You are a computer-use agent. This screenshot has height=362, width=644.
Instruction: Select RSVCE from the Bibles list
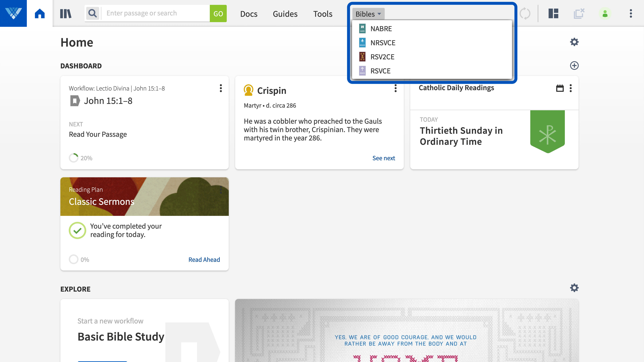(432, 71)
